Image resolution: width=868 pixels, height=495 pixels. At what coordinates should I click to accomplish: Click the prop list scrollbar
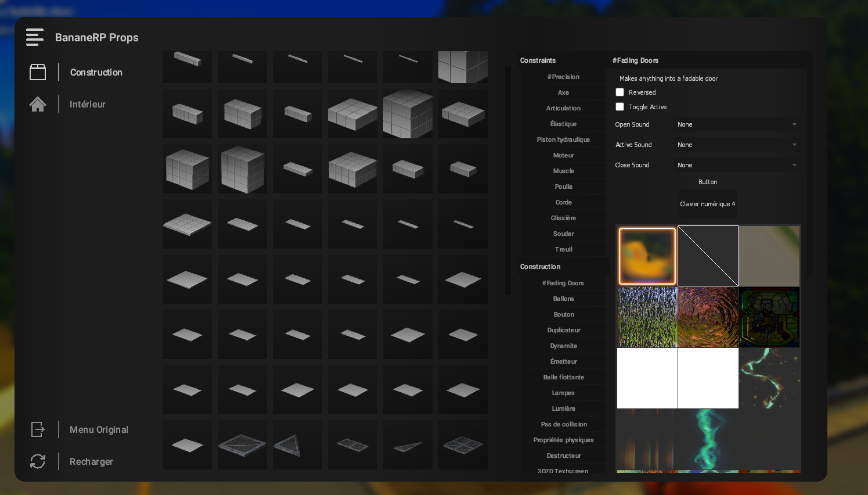[508, 180]
